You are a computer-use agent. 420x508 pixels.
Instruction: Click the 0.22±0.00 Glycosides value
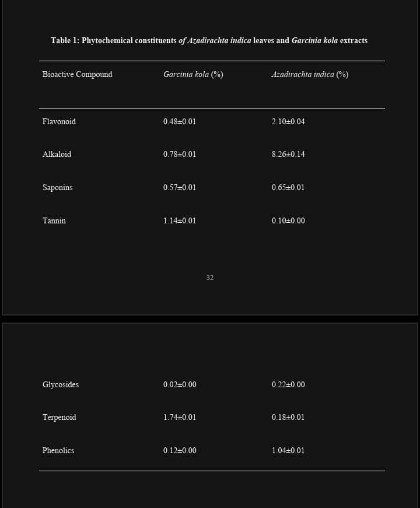[288, 385]
